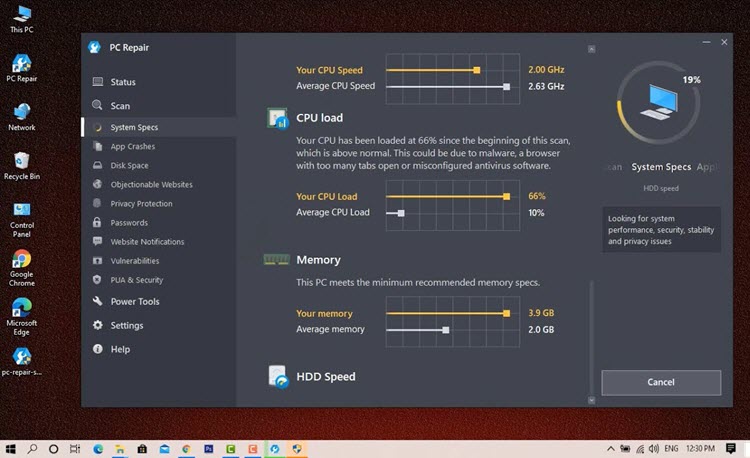Open Website Notifications chat icon
750x458 pixels.
pos(97,241)
